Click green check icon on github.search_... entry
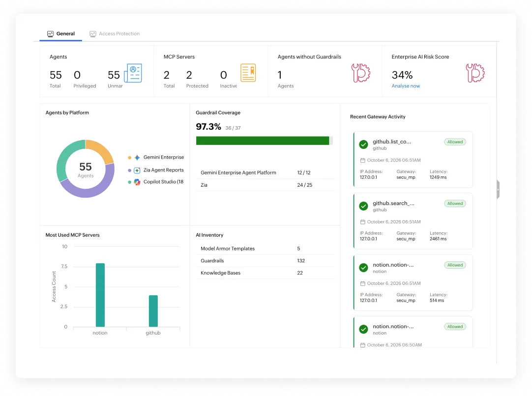Viewport: 532px width, 396px height. point(363,206)
